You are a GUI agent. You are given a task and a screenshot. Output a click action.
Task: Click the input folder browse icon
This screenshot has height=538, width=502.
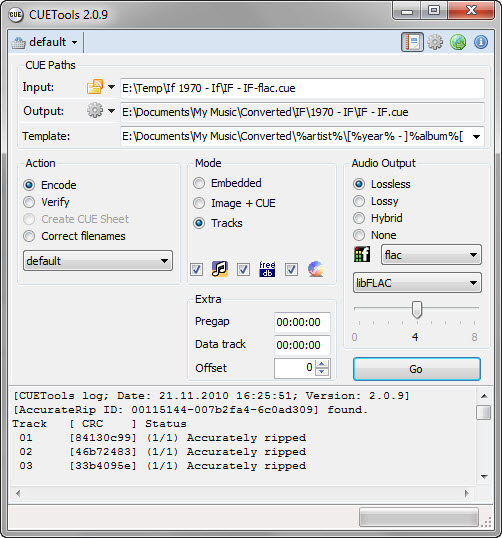click(x=95, y=87)
